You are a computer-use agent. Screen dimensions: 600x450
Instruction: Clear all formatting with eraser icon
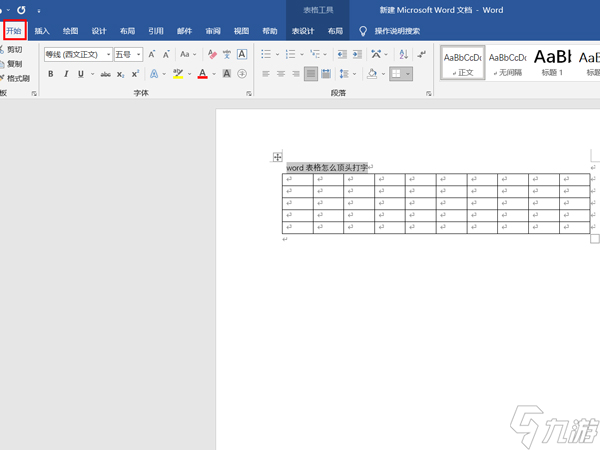[212, 54]
